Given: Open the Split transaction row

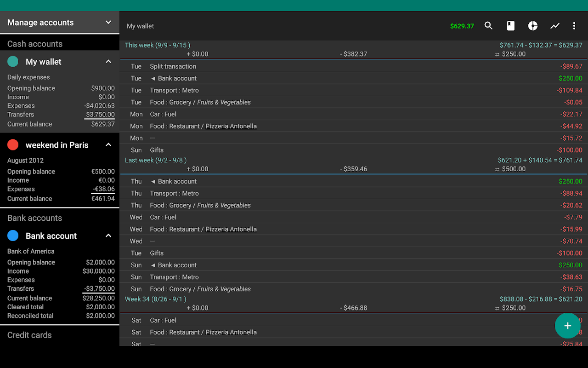Looking at the screenshot, I should [354, 66].
